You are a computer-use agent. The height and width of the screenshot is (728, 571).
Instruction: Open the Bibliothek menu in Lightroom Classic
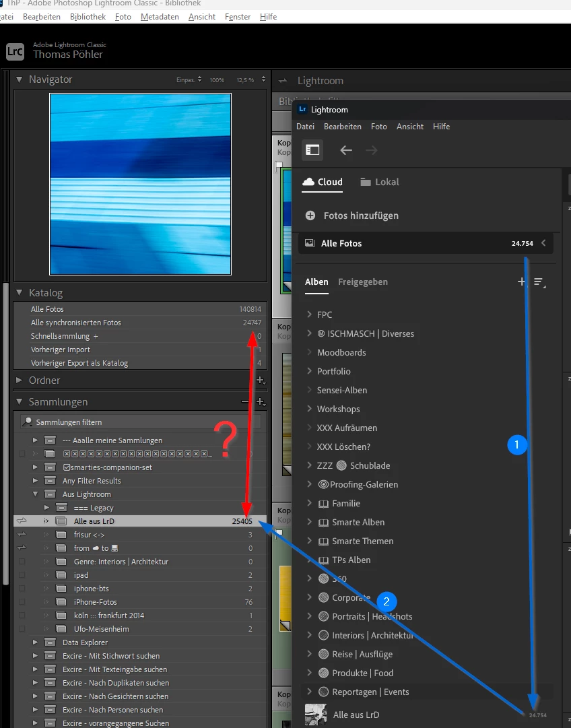[x=88, y=17]
